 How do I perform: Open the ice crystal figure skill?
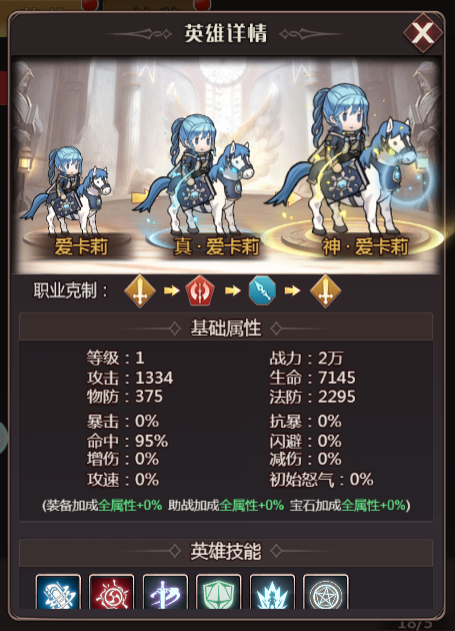272,592
